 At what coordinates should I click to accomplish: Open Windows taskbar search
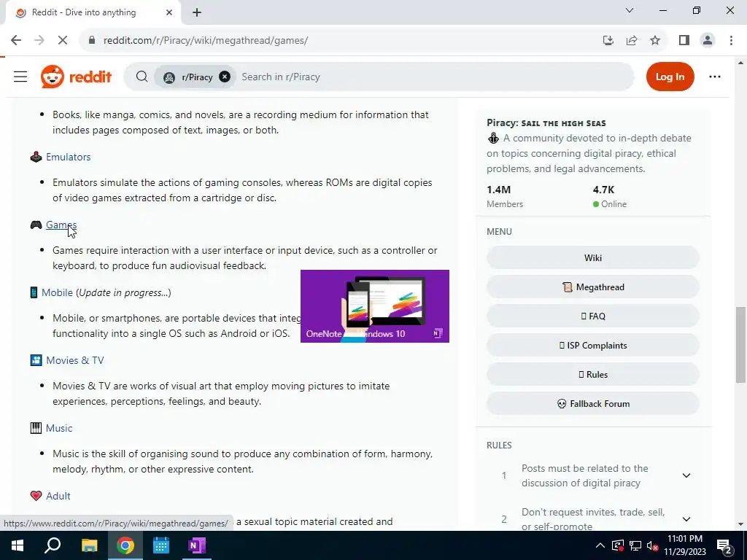53,545
